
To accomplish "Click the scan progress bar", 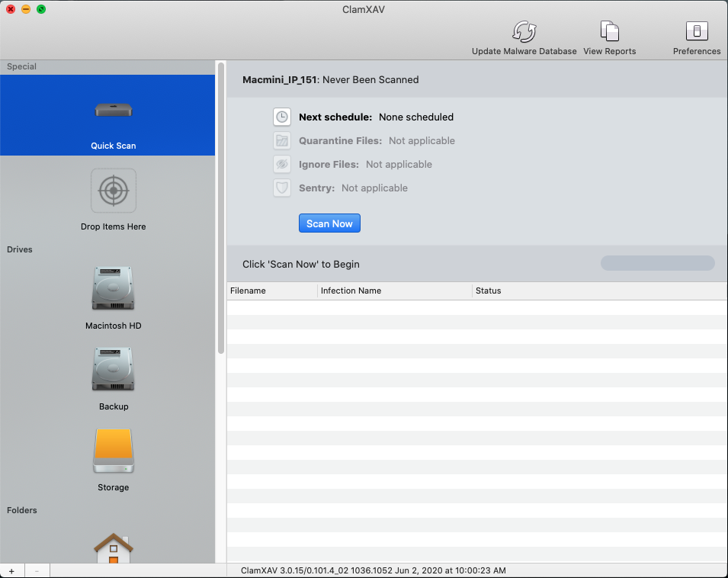I will click(657, 263).
